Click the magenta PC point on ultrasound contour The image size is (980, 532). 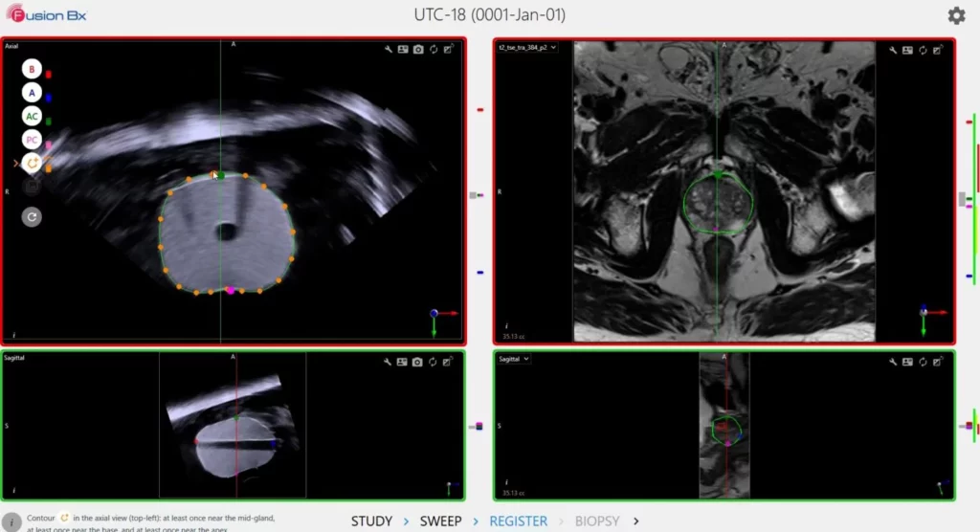[230, 290]
